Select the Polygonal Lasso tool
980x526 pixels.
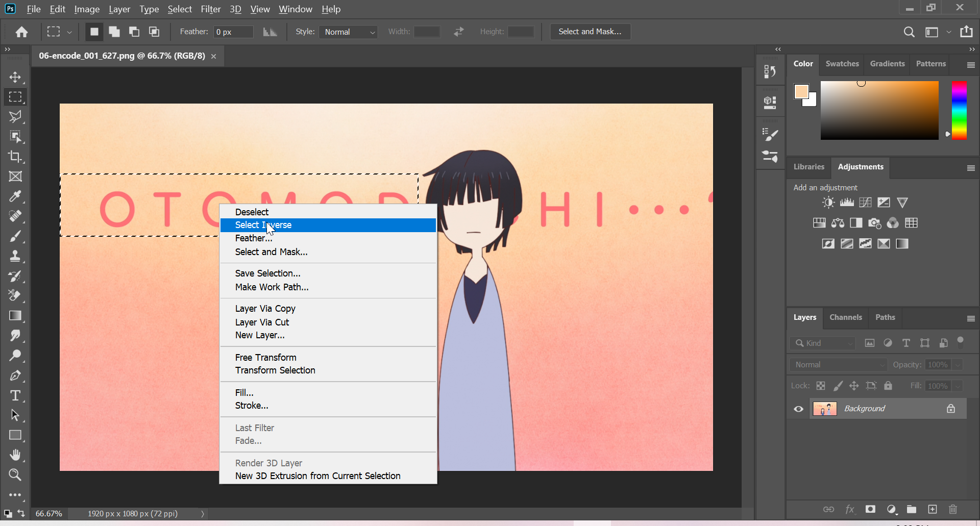tap(15, 117)
